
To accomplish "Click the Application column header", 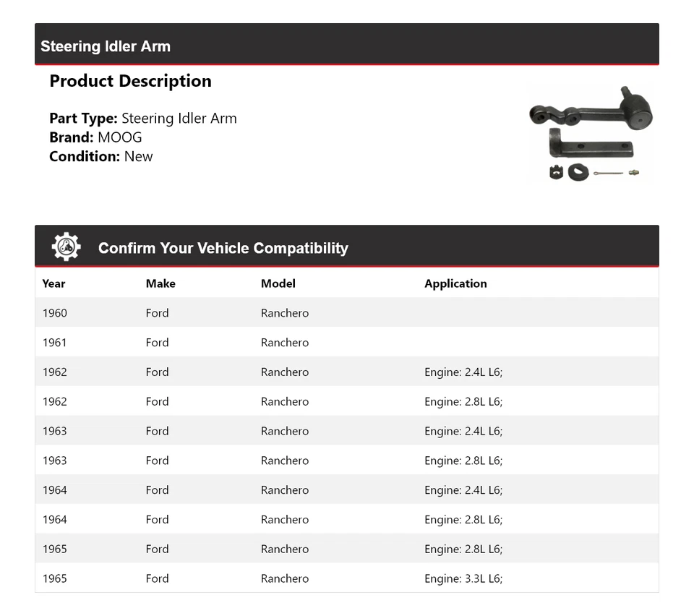I will [x=455, y=283].
